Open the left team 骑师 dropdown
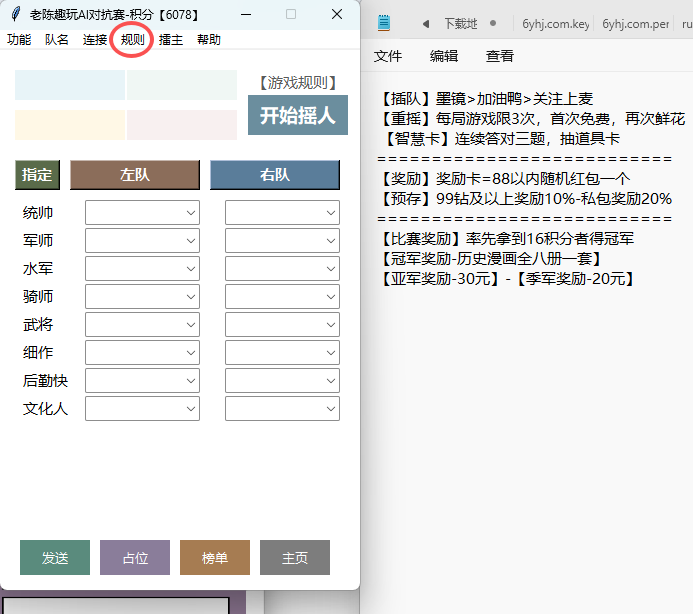Screen dimensions: 693x614 tap(142, 297)
